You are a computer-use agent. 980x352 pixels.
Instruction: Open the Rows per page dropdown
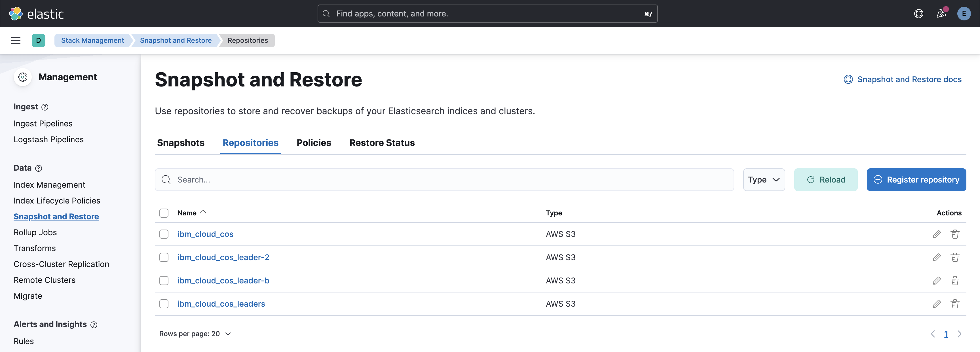click(x=195, y=333)
